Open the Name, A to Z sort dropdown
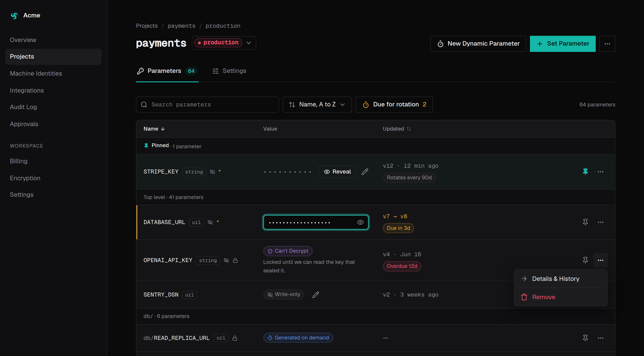 pyautogui.click(x=317, y=105)
